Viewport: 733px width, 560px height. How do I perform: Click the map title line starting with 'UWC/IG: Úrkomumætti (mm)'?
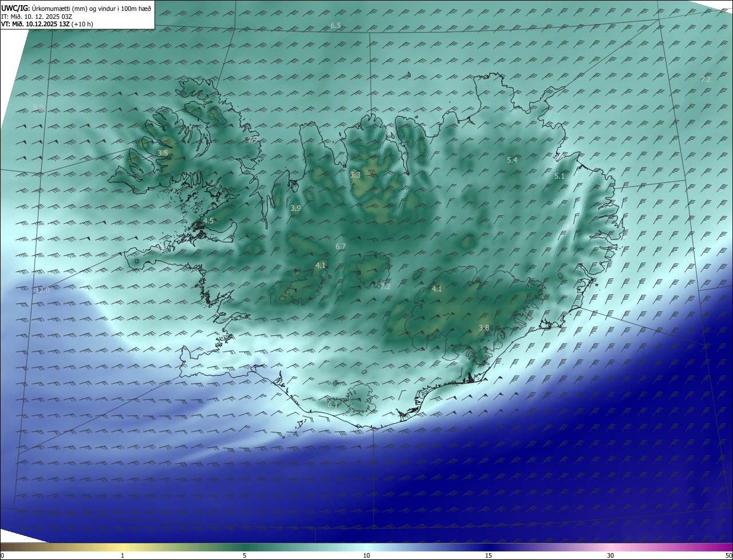pyautogui.click(x=76, y=9)
